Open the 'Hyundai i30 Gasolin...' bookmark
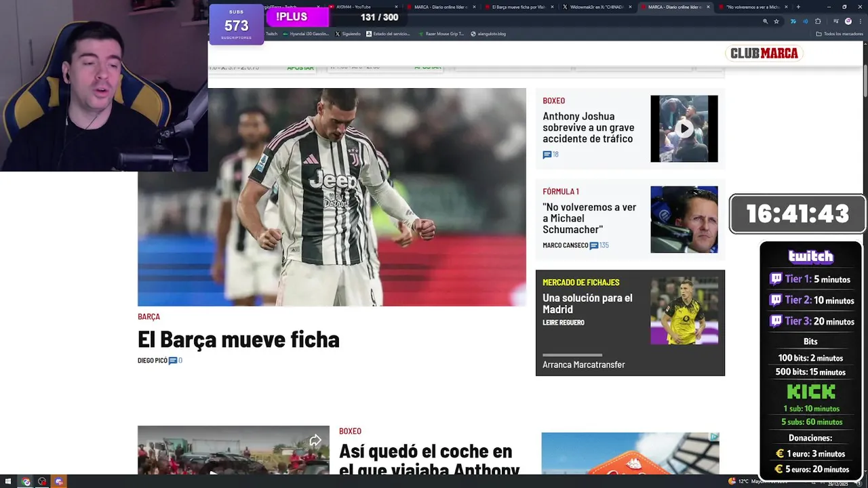 (x=305, y=34)
